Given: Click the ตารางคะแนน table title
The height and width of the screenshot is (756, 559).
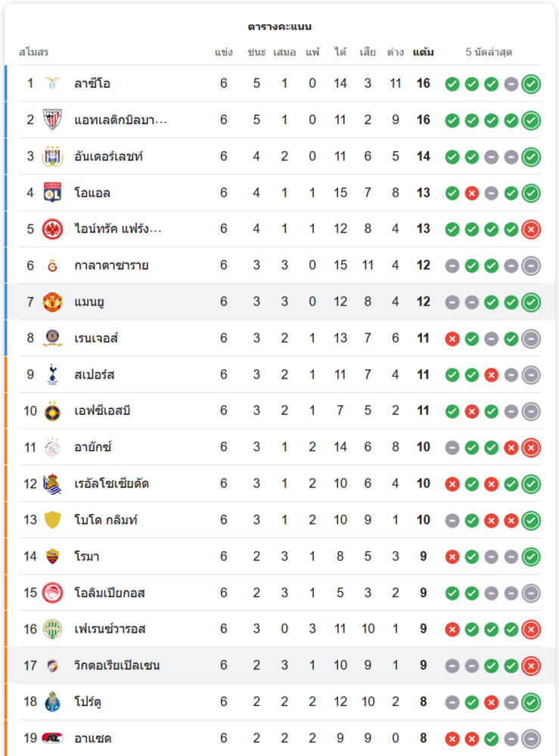Looking at the screenshot, I should 280,26.
